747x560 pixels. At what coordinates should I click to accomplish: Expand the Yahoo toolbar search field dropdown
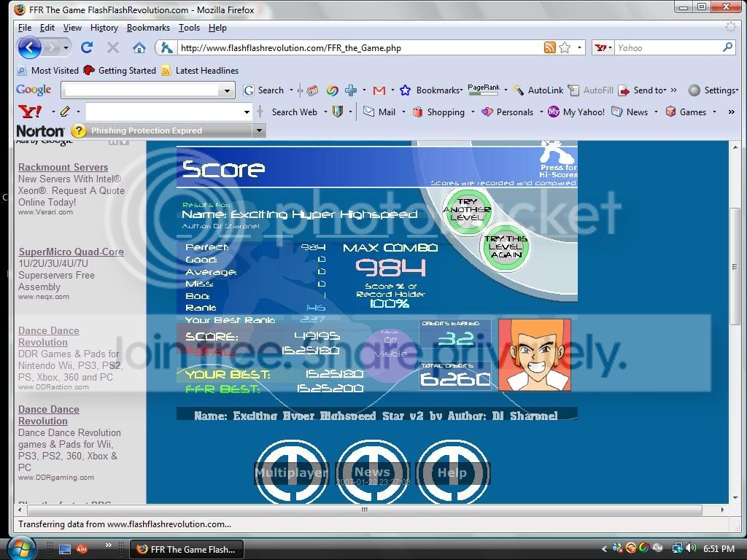247,112
